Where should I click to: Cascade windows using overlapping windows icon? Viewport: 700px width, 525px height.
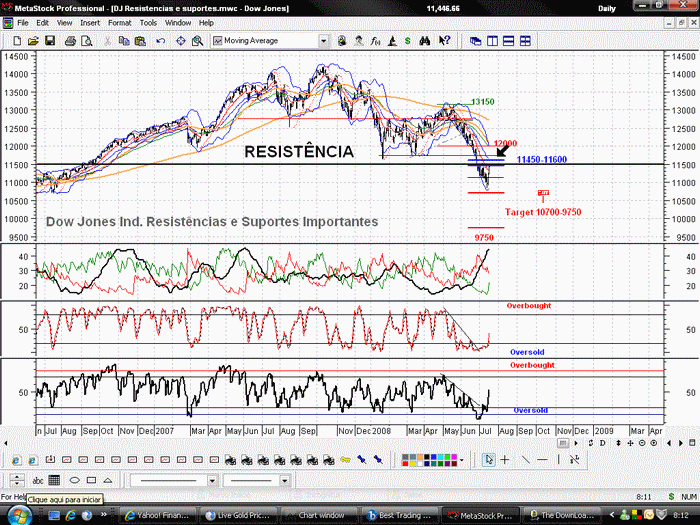pyautogui.click(x=475, y=41)
